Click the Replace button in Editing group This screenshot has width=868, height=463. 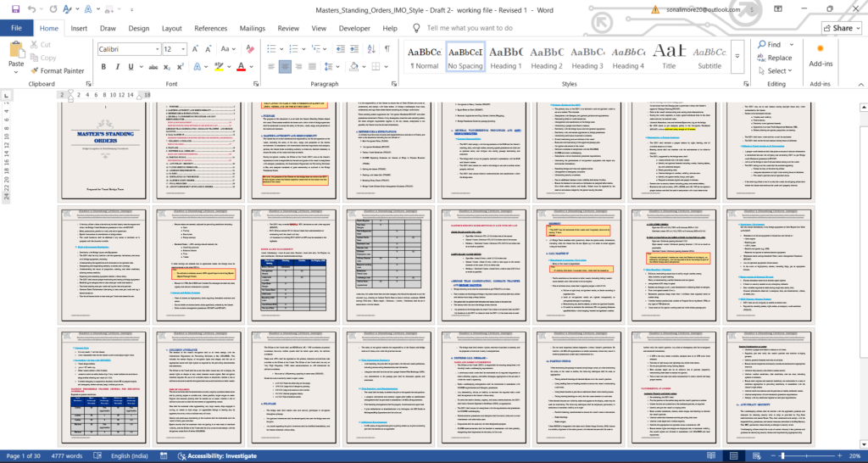pyautogui.click(x=779, y=58)
